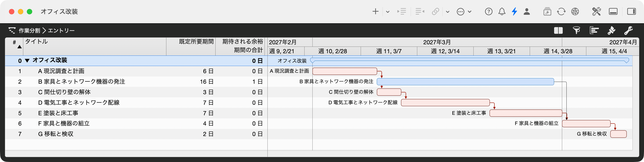Click the Gantt bar for G 移転と検収
This screenshot has width=644, height=162.
[618, 134]
